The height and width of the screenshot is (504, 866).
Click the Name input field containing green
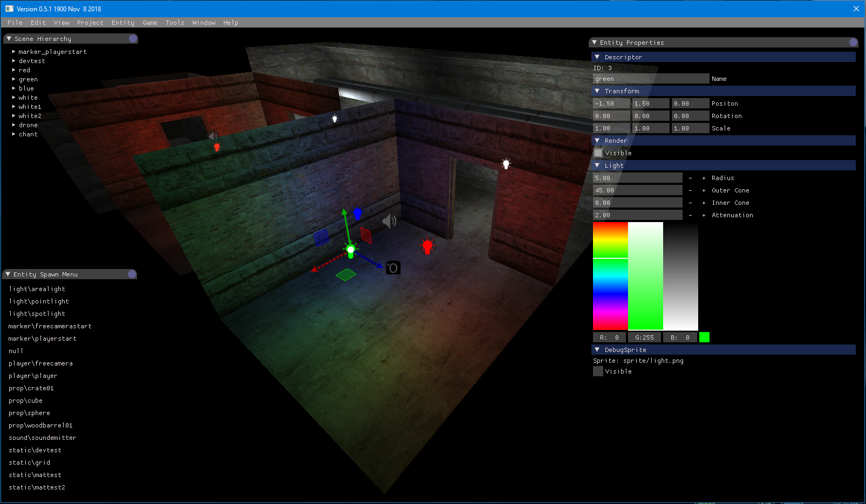[651, 79]
